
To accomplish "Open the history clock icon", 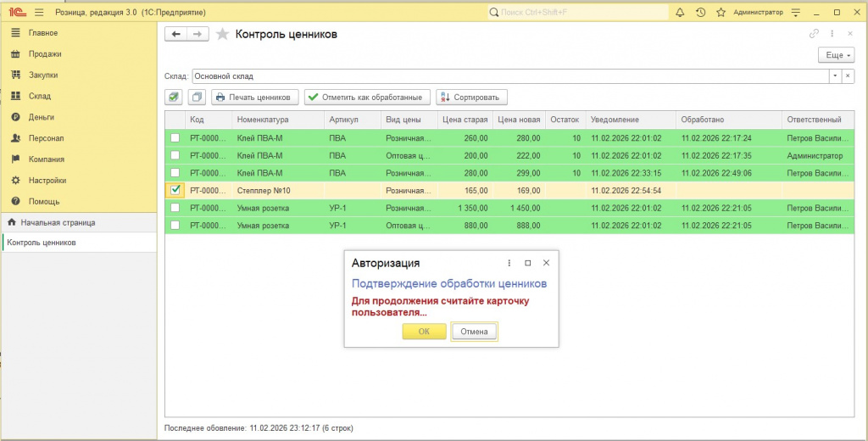I will pyautogui.click(x=700, y=12).
